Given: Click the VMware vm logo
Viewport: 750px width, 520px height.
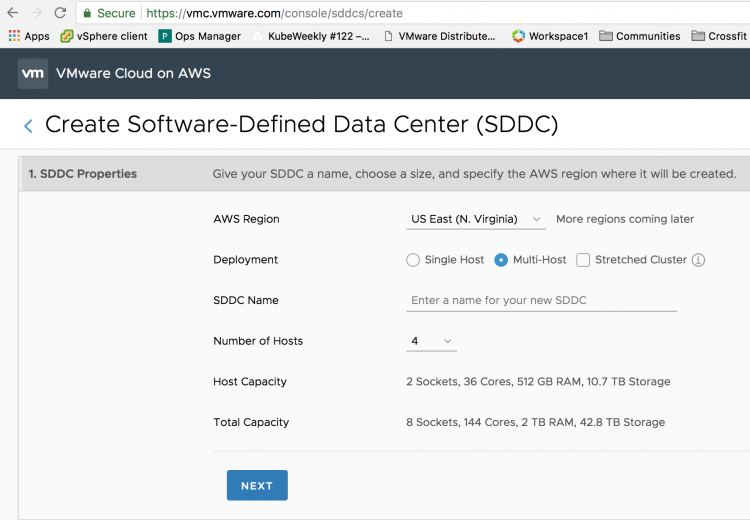Looking at the screenshot, I should click(x=33, y=73).
